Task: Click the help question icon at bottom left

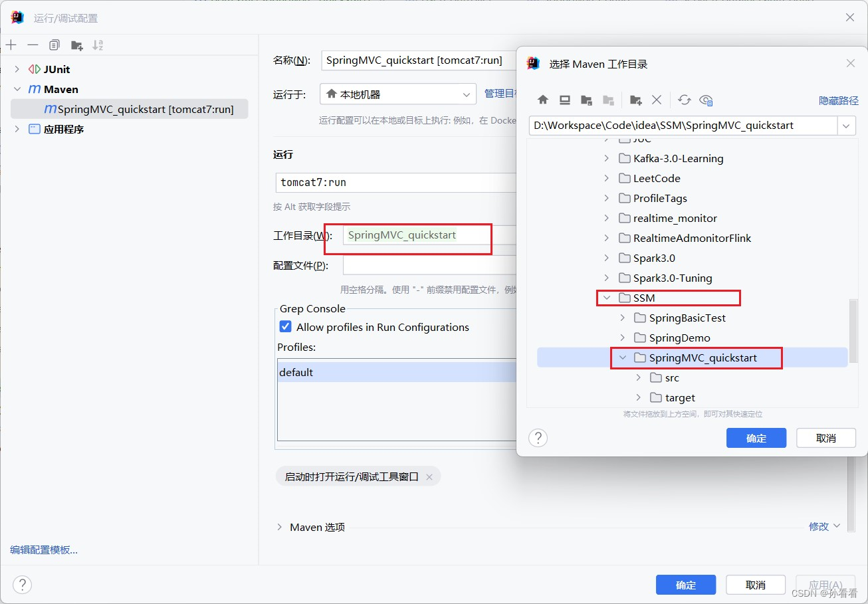Action: coord(22,585)
